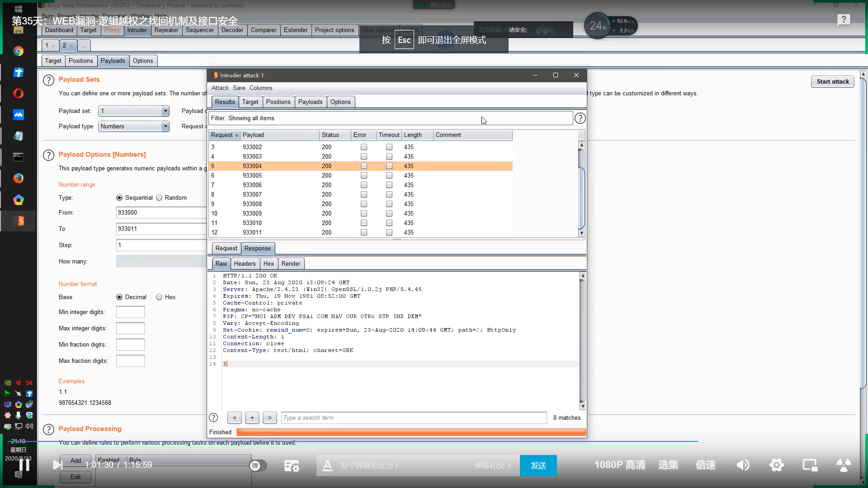Click next search match arrow button

[x=269, y=418]
